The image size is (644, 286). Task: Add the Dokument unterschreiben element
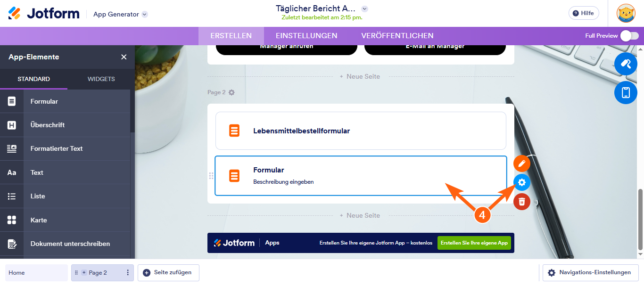[x=65, y=244]
